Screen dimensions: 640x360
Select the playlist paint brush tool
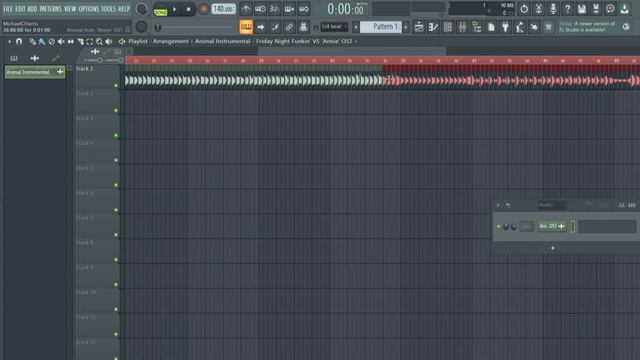click(42, 41)
